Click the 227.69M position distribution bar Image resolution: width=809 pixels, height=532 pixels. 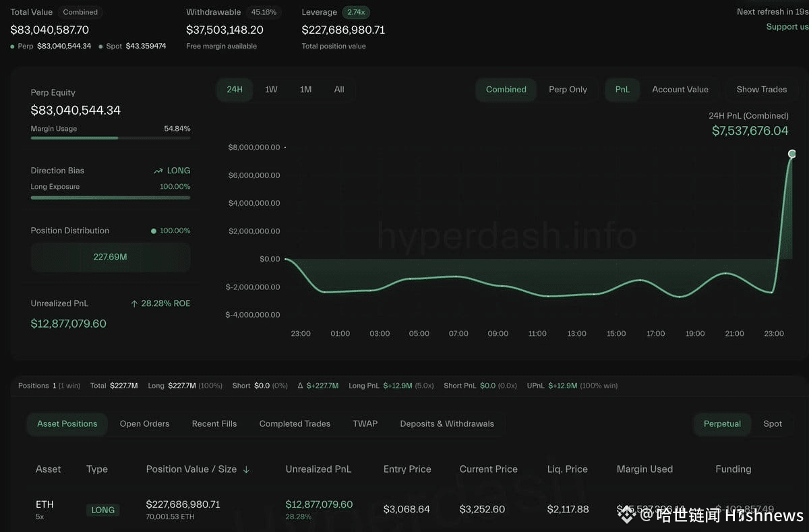[x=110, y=257]
